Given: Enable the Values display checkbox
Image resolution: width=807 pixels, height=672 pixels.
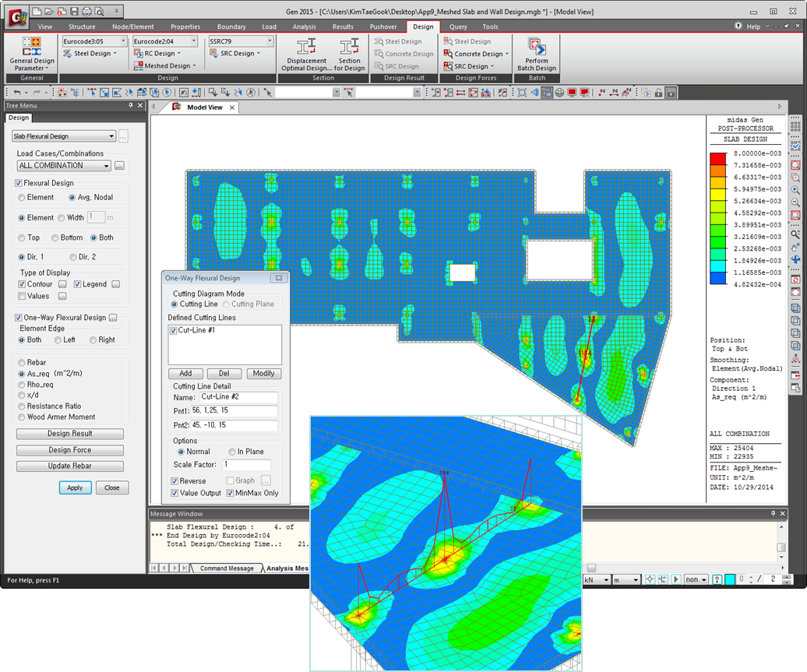Looking at the screenshot, I should pos(22,296).
